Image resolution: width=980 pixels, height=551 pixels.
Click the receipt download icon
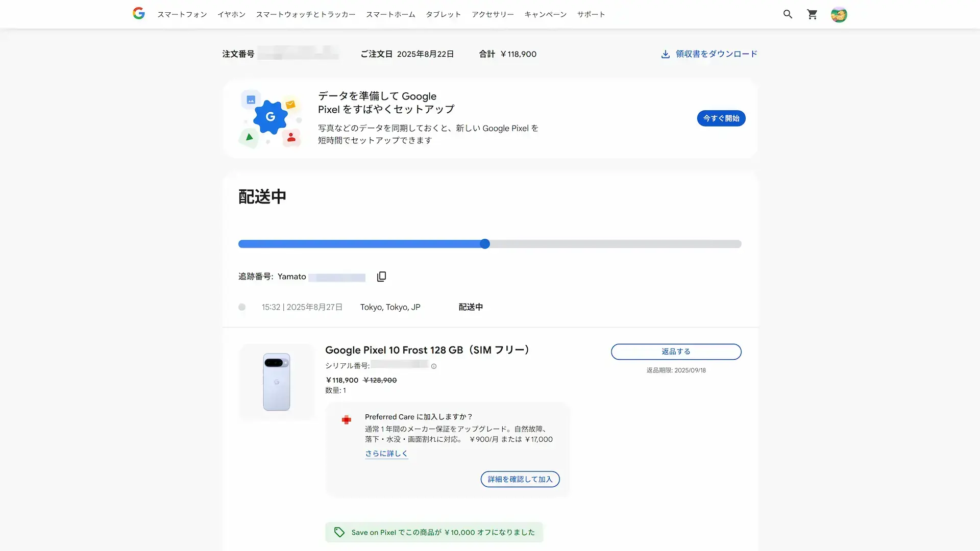[665, 54]
